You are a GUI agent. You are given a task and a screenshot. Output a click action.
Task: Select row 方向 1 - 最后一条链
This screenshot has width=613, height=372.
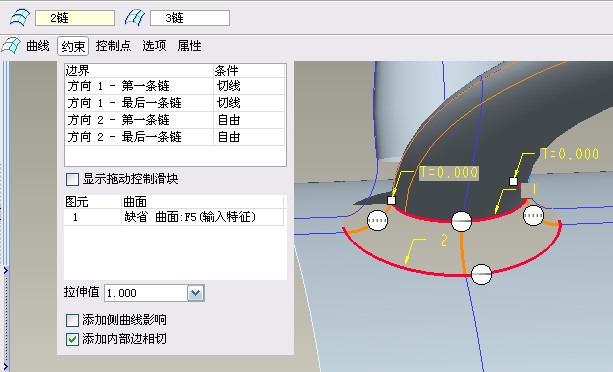[x=175, y=103]
